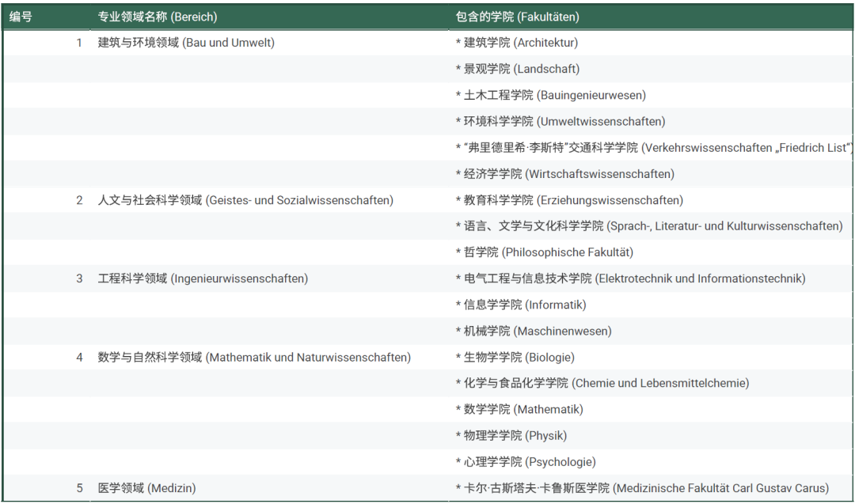Select the 土木工程学院 (Bauingenieurwesen) row
This screenshot has width=855, height=504.
coord(551,95)
